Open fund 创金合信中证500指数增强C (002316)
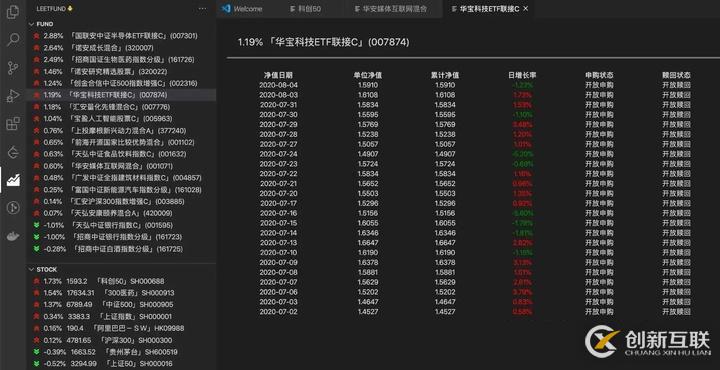 click(122, 84)
